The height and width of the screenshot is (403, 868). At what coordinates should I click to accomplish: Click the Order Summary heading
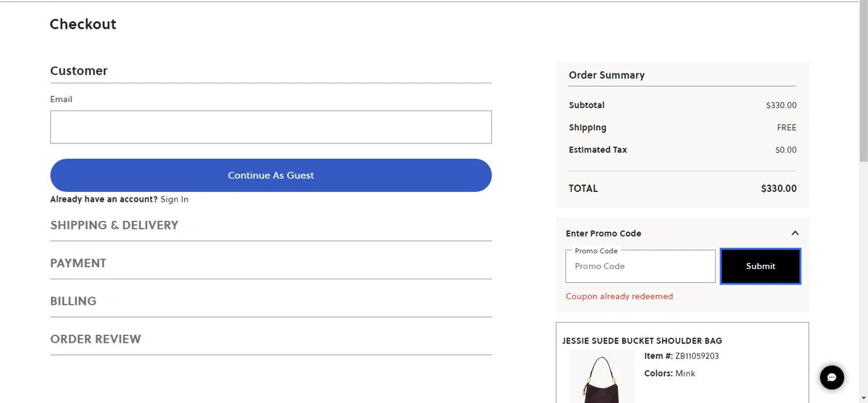point(606,75)
